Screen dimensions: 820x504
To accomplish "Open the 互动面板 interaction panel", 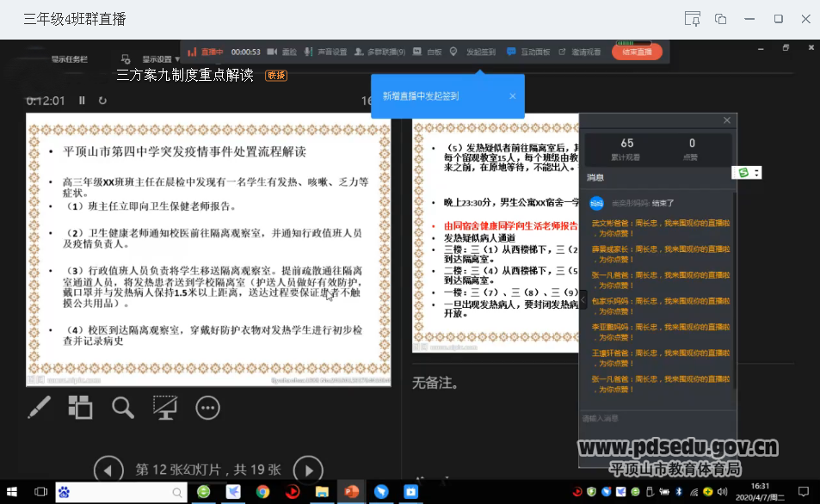I will (528, 52).
